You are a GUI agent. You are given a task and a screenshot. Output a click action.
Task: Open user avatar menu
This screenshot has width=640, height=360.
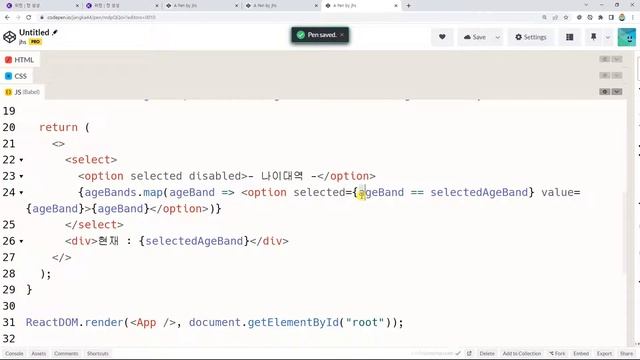click(x=627, y=37)
